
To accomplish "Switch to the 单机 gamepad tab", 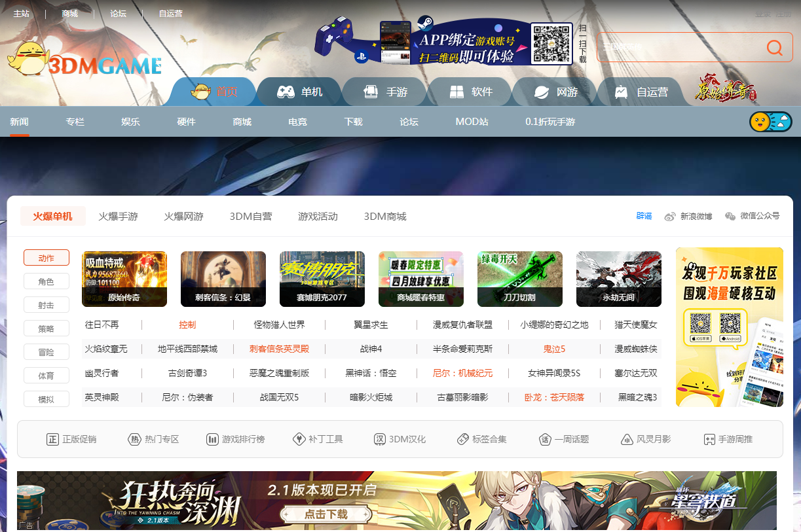I will pyautogui.click(x=299, y=92).
